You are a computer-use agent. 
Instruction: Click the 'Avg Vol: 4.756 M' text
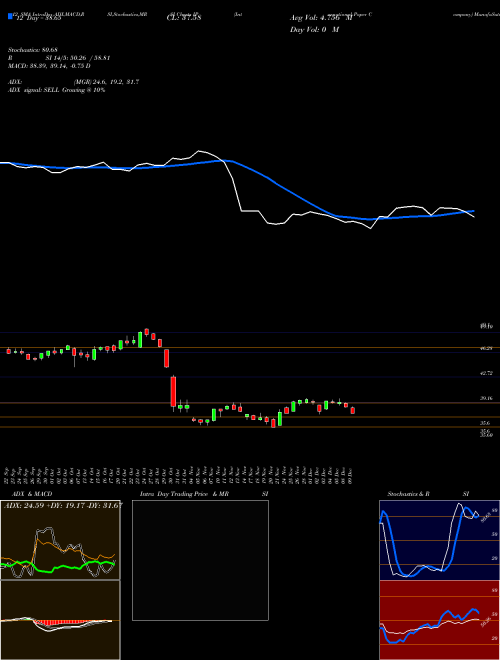[321, 18]
